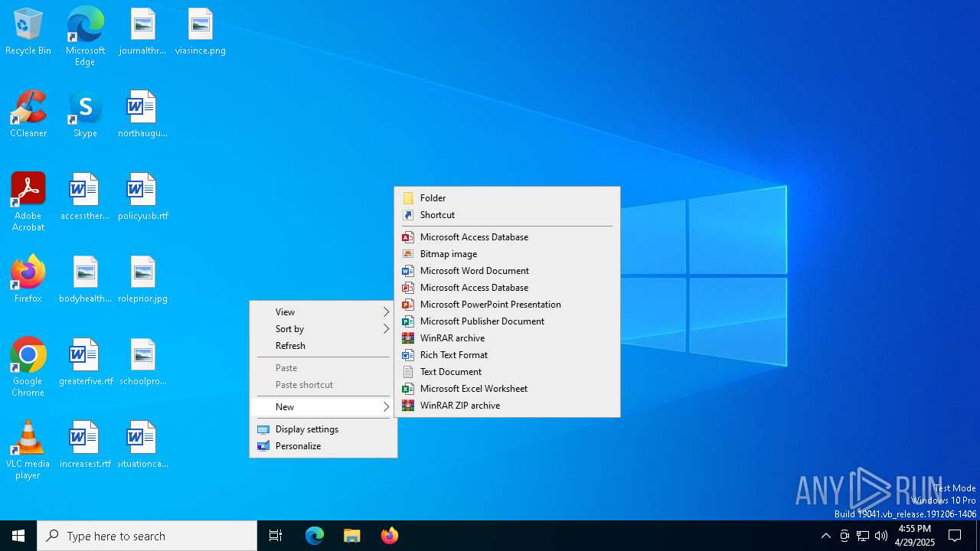Open Firefox from the taskbar
The height and width of the screenshot is (551, 980).
tap(389, 536)
